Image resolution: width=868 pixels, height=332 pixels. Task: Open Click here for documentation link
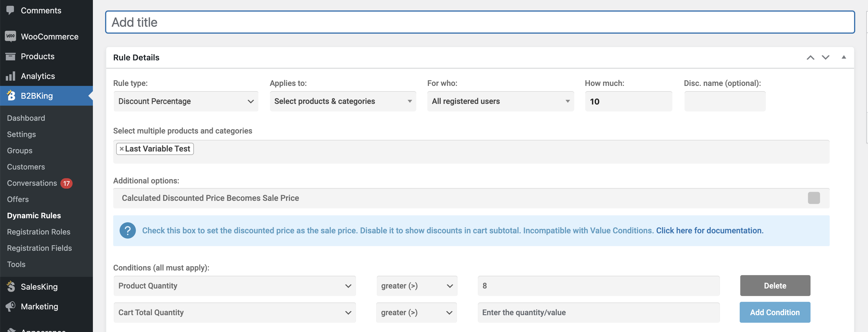(709, 230)
